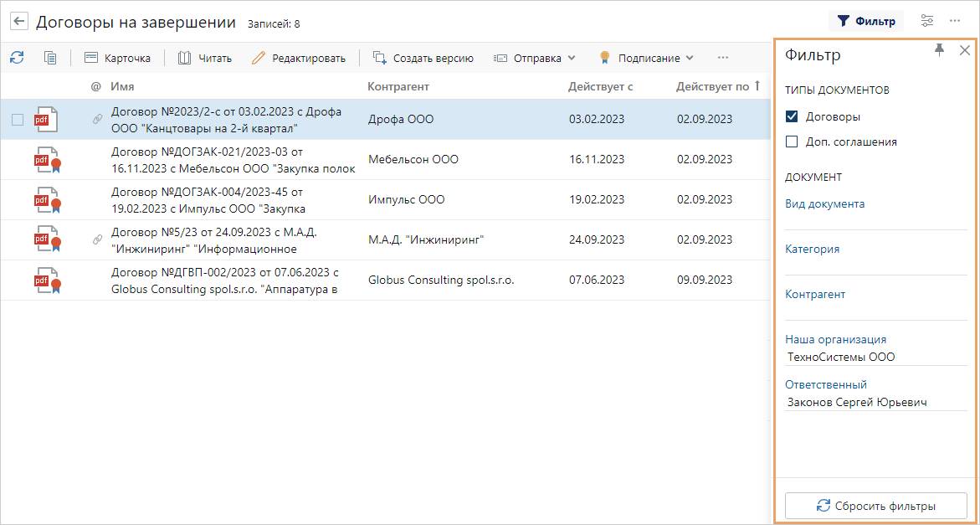Click the Контрагент filter link

pos(815,294)
